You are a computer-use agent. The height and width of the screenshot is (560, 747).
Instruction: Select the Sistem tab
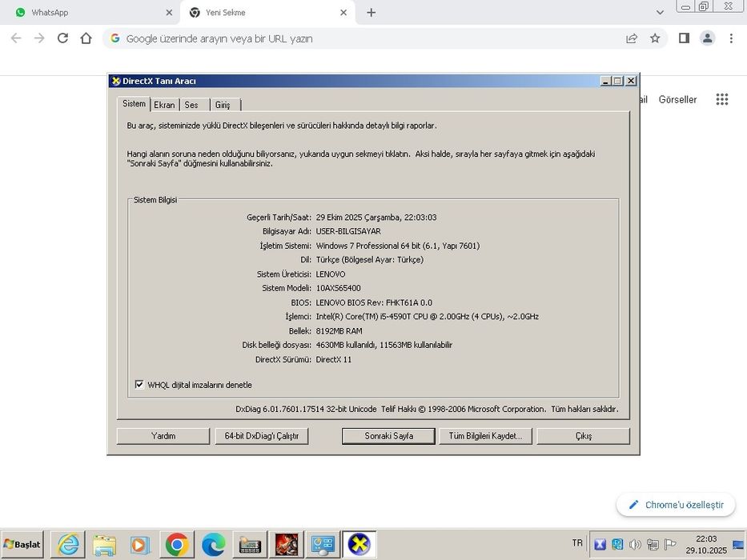[134, 104]
